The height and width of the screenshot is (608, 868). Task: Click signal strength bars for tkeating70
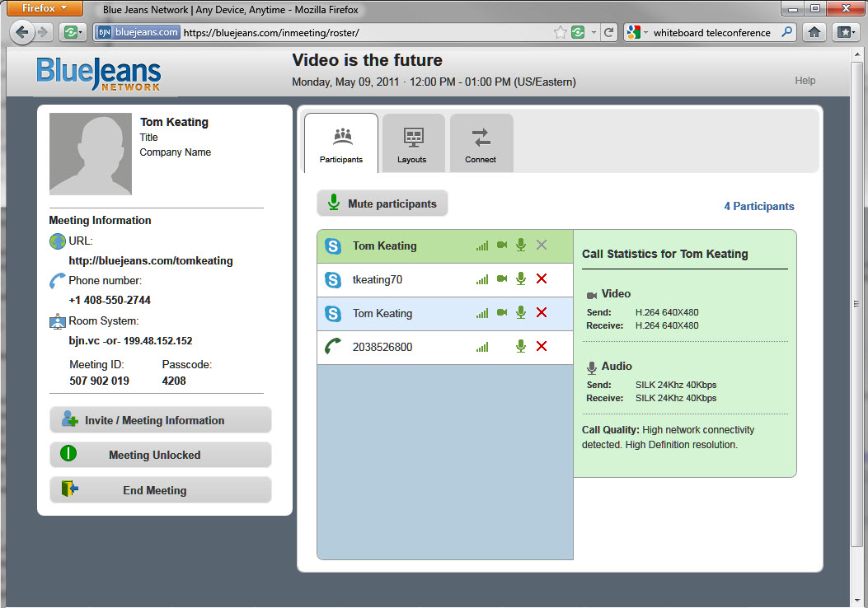pos(482,280)
